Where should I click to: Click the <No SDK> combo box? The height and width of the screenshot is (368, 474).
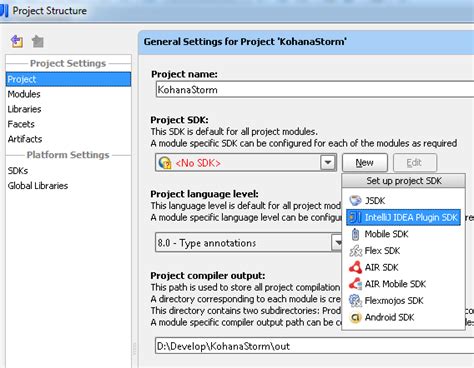click(246, 163)
